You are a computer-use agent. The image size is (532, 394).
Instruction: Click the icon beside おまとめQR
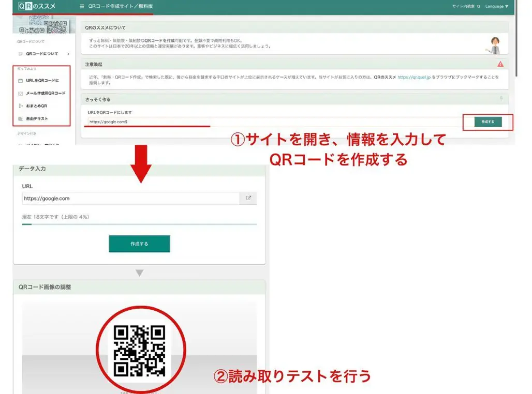click(x=20, y=106)
